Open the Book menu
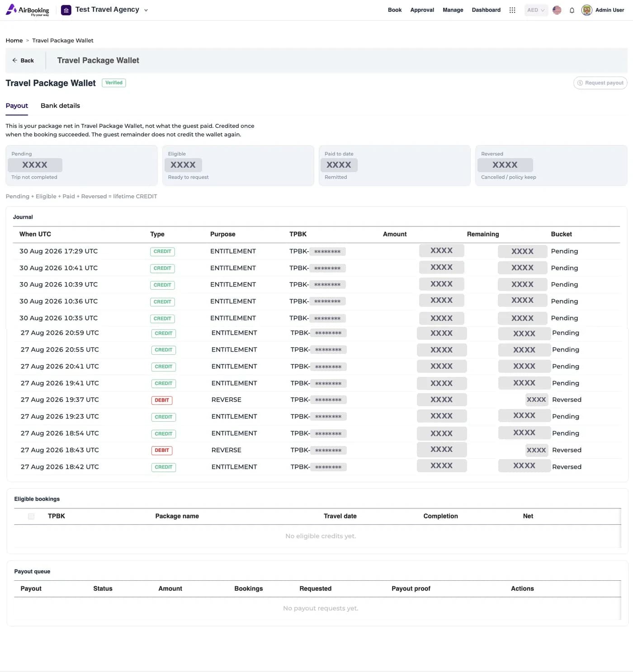 [395, 10]
